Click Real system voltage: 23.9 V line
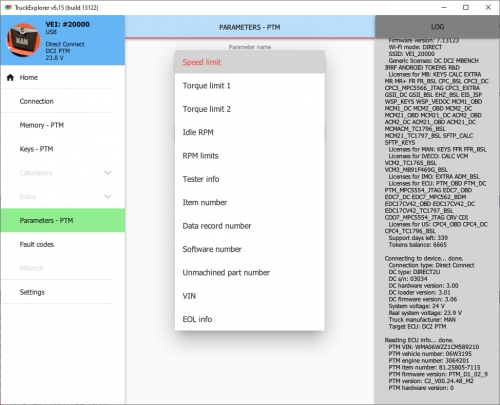This screenshot has height=405, width=500. pyautogui.click(x=425, y=313)
